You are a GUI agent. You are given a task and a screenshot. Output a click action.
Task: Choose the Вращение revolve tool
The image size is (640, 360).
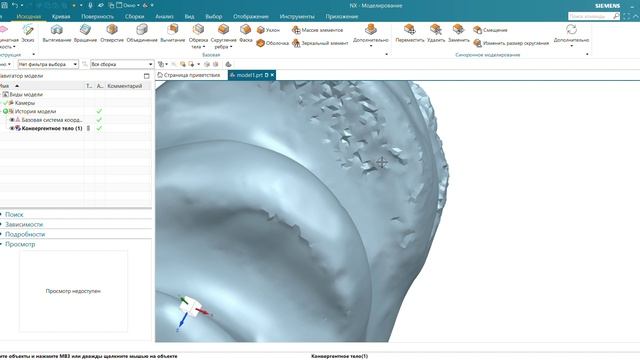[x=85, y=33]
